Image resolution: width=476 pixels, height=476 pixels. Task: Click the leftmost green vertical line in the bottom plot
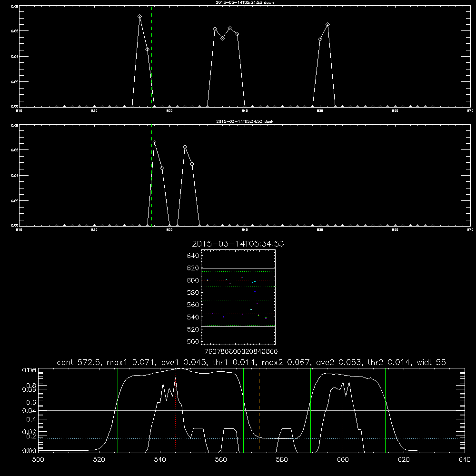tap(118, 410)
